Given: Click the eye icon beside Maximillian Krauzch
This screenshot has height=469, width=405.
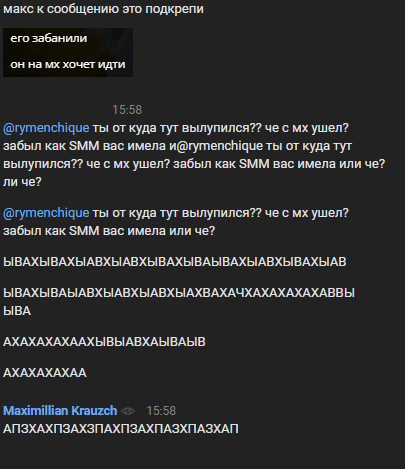Looking at the screenshot, I should click(128, 411).
